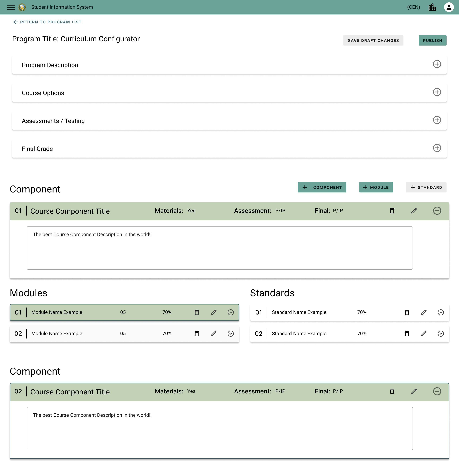Viewport: 459px width, 476px height.
Task: Delete Component 02 with trash icon
Action: 392,391
